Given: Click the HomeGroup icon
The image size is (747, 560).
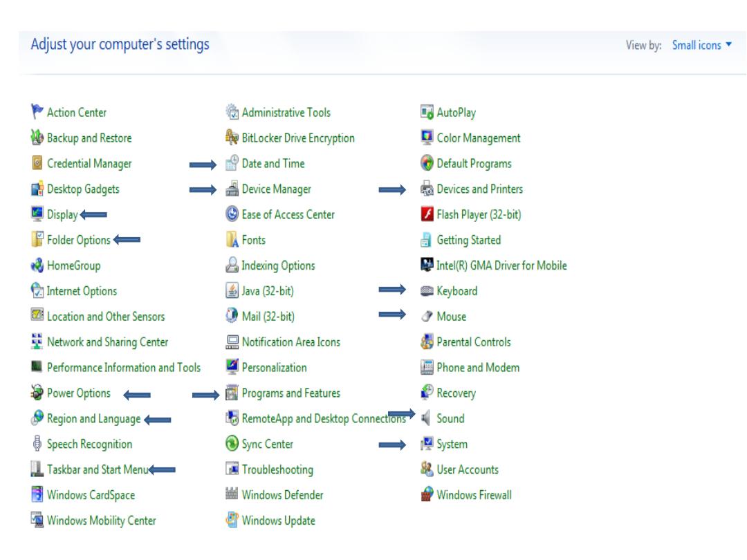Looking at the screenshot, I should (37, 265).
